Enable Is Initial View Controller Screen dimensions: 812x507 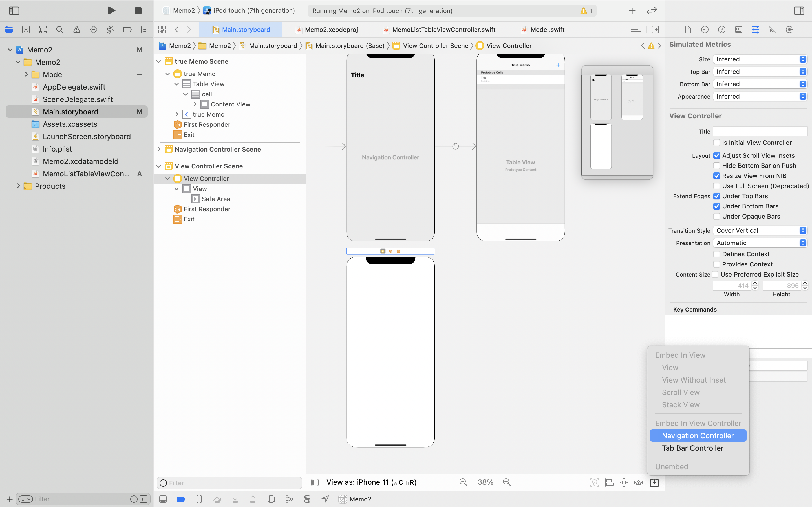click(x=717, y=143)
